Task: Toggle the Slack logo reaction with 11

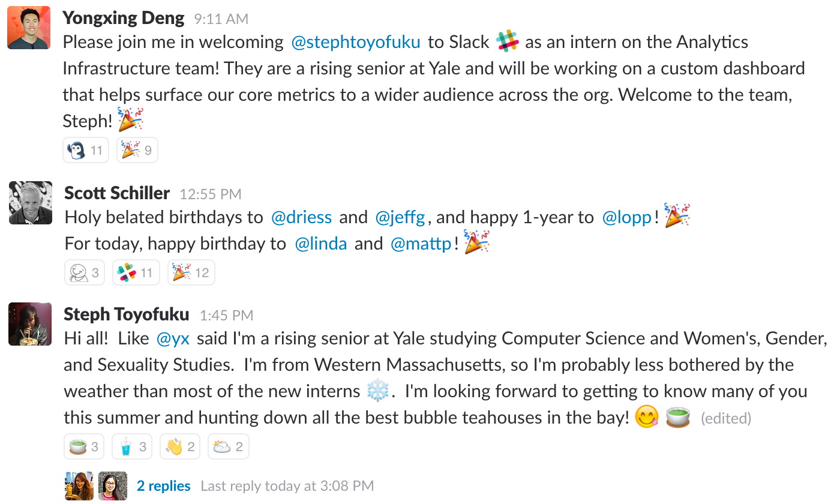Action: point(136,273)
